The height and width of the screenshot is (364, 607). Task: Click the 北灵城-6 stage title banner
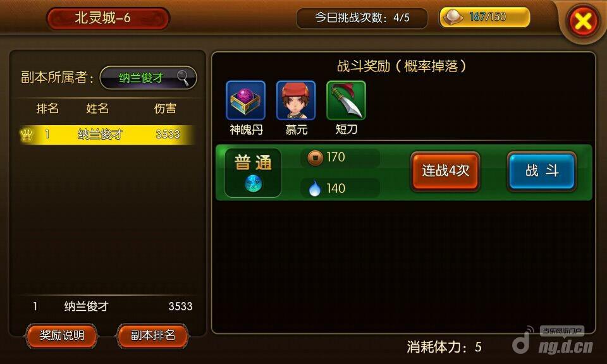tap(108, 18)
